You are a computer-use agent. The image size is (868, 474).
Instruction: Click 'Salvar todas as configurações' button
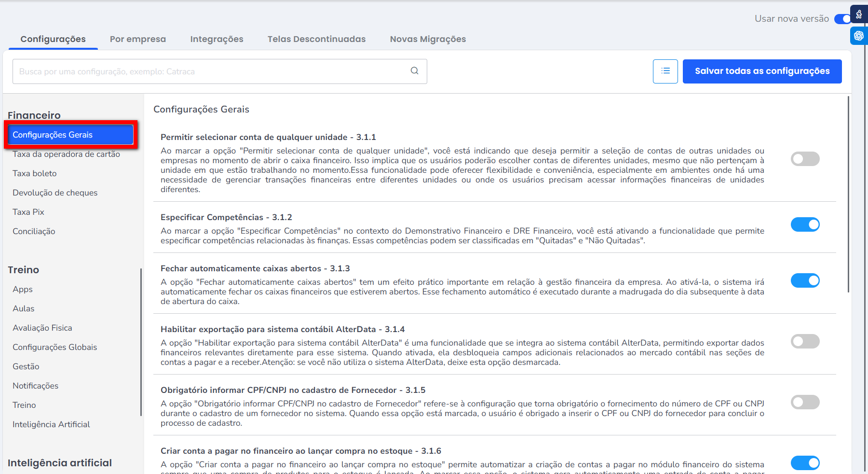tap(762, 71)
